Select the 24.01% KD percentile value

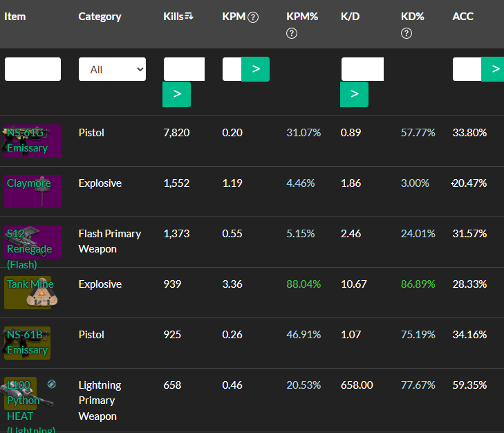418,234
